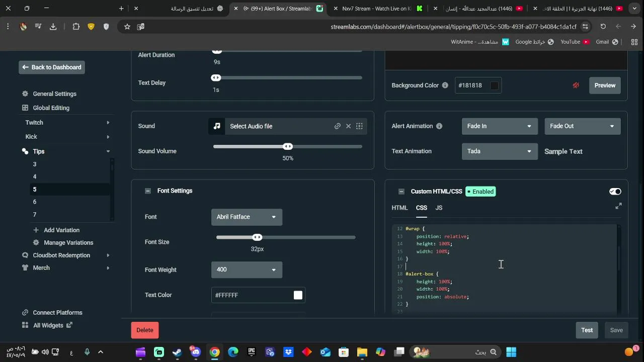This screenshot has height=362, width=644.
Task: Switch to the CSS code tab
Action: [x=422, y=208]
